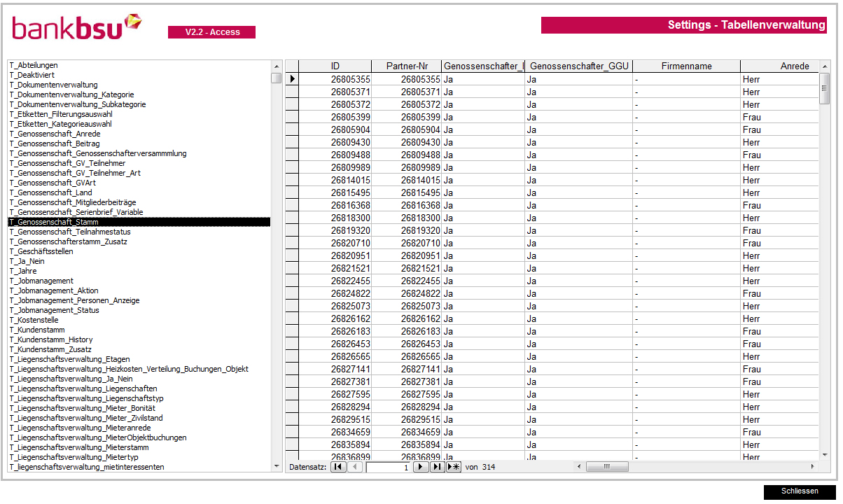Advance to next record arrow button
Screen dimensions: 843x504
421,467
